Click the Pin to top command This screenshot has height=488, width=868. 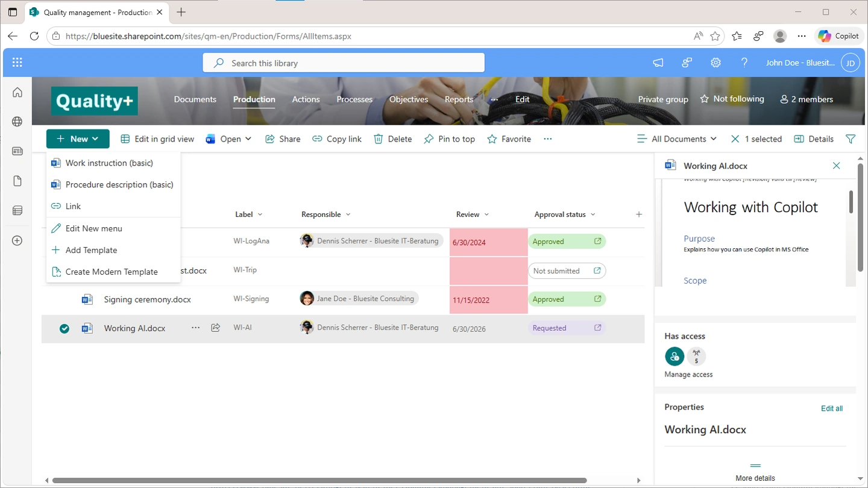tap(450, 139)
